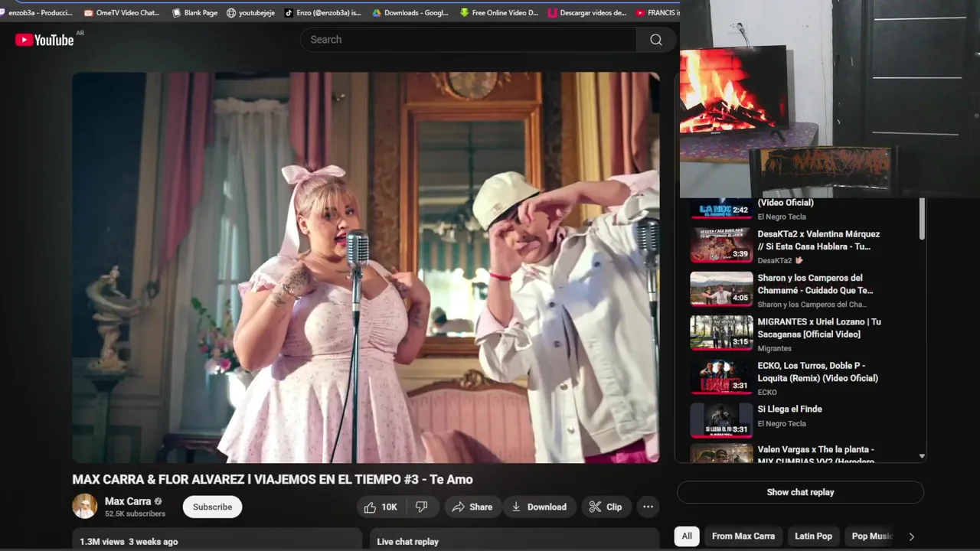Viewport: 980px width, 551px height.
Task: Click the video player to pause
Action: (366, 267)
